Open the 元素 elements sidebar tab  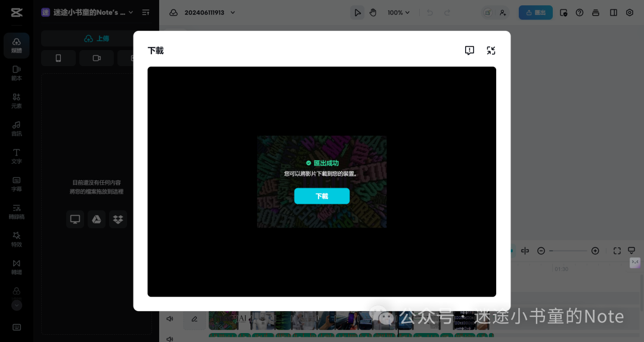click(x=17, y=101)
